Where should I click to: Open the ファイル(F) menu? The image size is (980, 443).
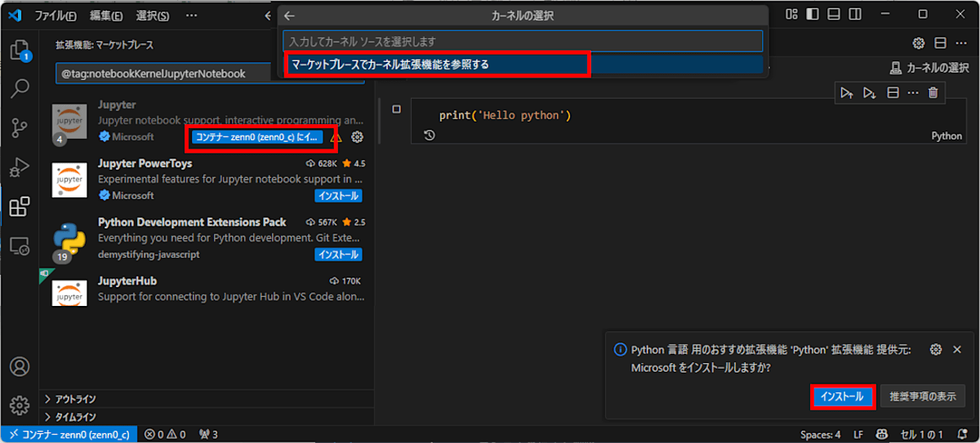[56, 16]
